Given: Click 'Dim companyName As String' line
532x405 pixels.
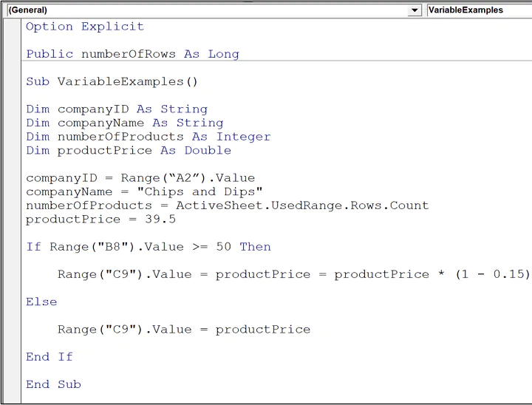Looking at the screenshot, I should 125,123.
